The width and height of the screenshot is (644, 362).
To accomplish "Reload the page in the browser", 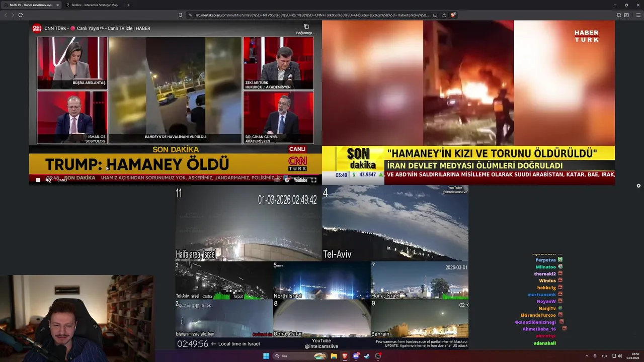I will point(21,15).
